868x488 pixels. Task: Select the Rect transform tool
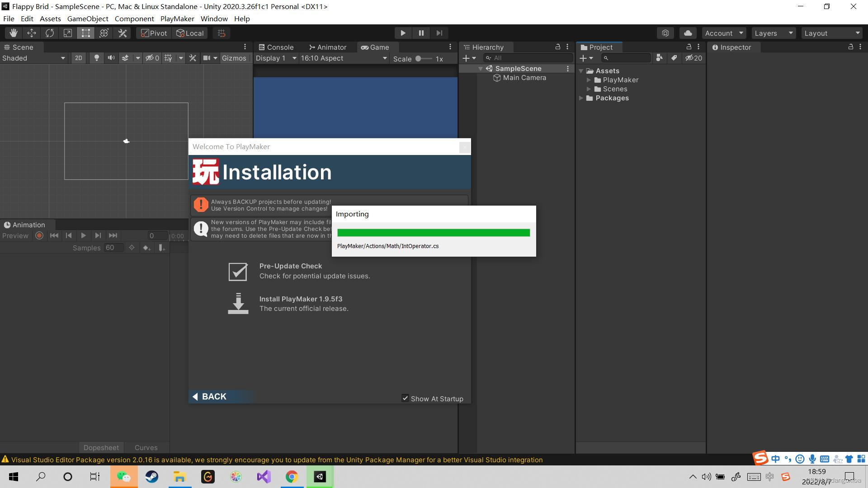[x=86, y=33]
